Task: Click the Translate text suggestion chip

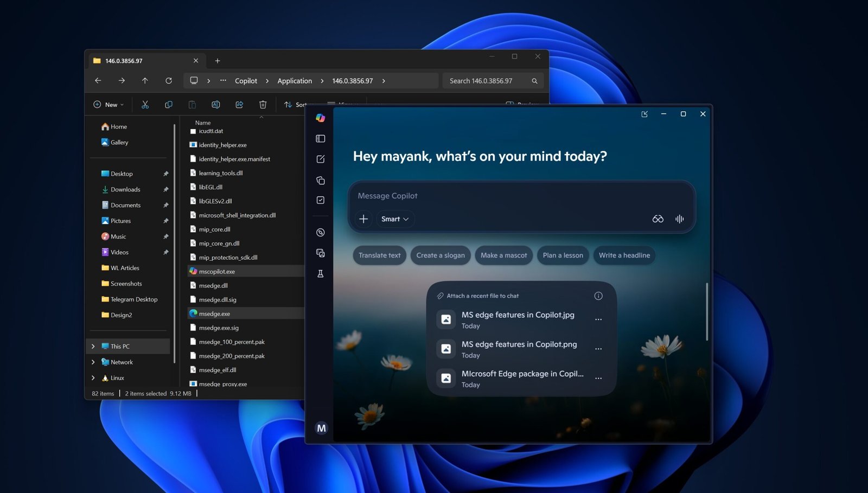Action: (379, 255)
